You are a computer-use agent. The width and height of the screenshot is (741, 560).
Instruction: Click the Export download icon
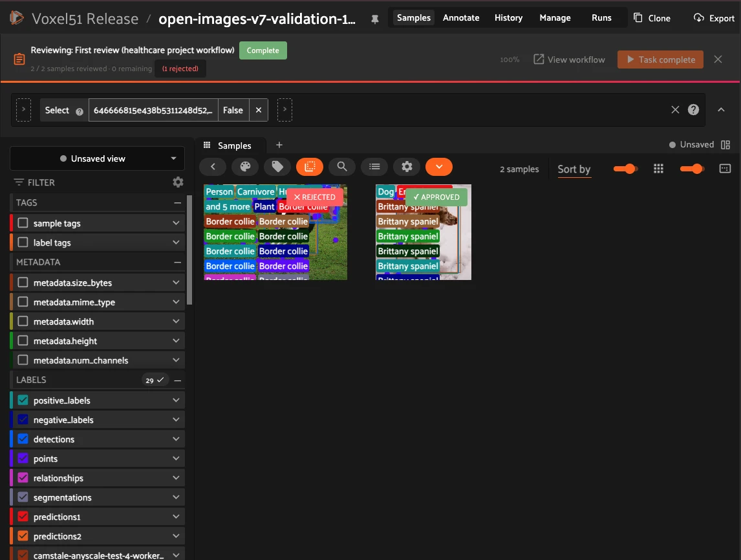tap(698, 18)
